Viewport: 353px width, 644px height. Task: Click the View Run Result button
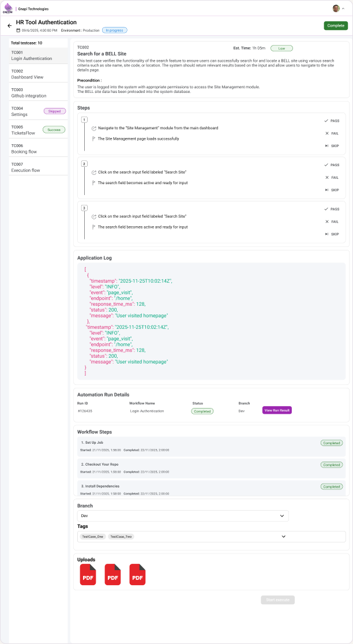pyautogui.click(x=277, y=410)
